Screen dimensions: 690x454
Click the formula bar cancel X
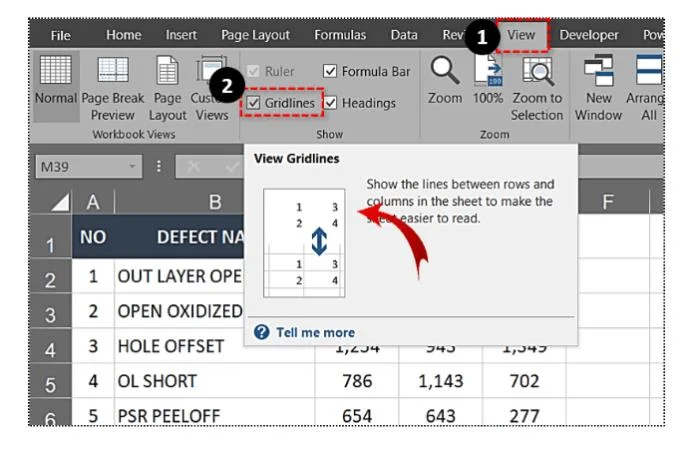coord(193,166)
